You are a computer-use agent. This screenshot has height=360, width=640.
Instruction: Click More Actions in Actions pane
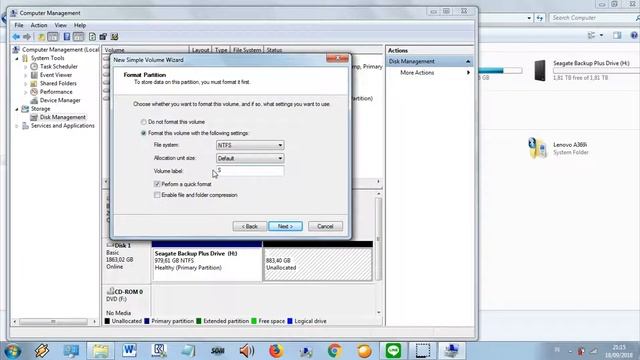click(417, 73)
